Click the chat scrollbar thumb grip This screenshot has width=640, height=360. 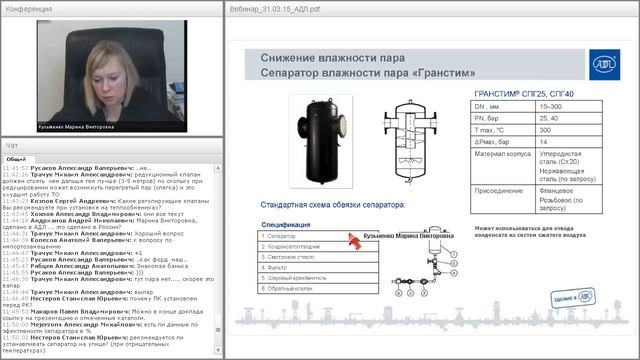[x=218, y=330]
